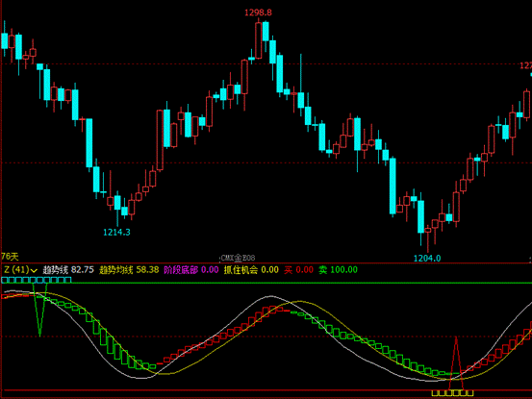
Task: Click the candlestick at the 1298.8 peak
Action: 259,39
